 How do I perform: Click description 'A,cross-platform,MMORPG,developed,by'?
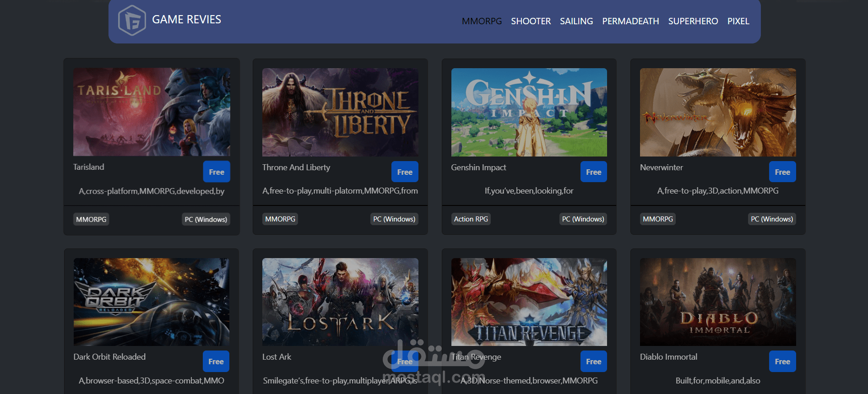pyautogui.click(x=152, y=191)
